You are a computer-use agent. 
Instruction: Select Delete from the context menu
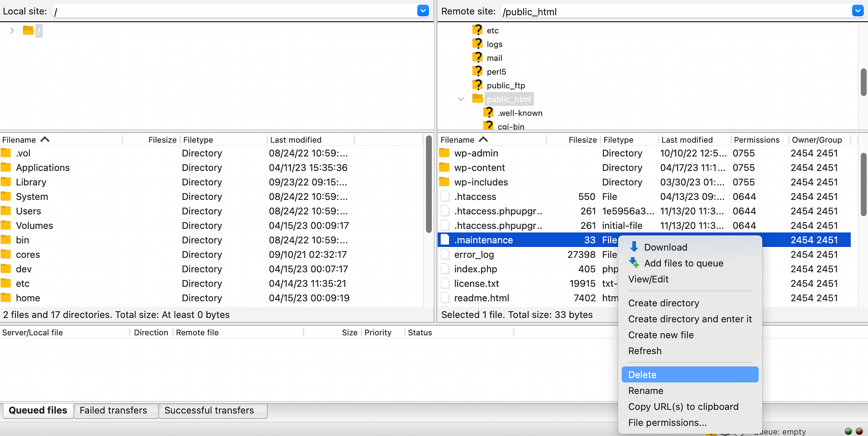[x=642, y=374]
